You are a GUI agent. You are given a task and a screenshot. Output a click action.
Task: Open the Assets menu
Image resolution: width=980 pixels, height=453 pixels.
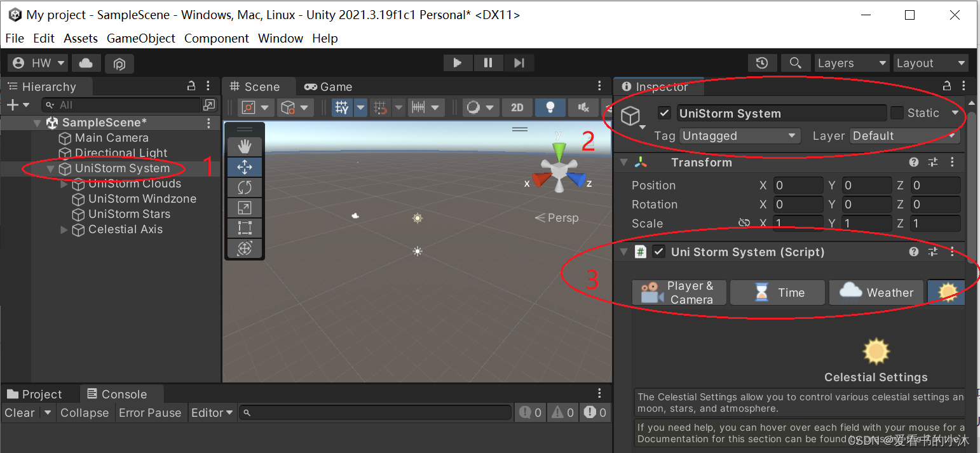pyautogui.click(x=81, y=38)
